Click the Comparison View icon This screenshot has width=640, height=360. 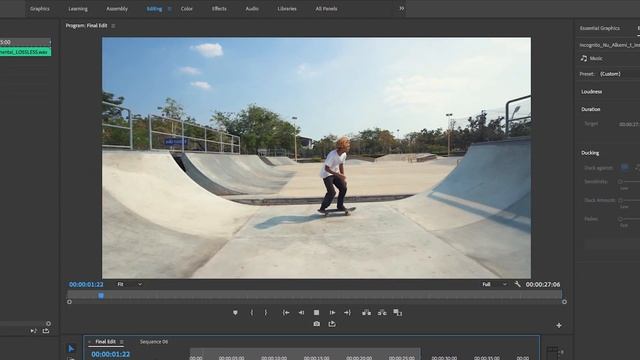click(398, 313)
